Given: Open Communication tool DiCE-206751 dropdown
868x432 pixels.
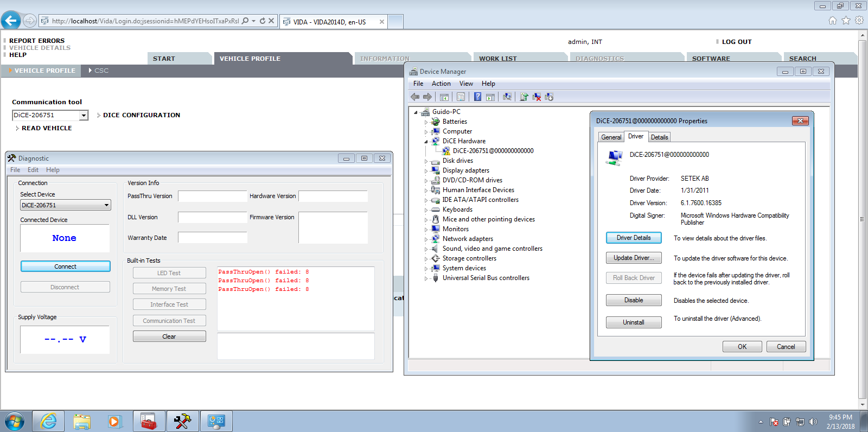Looking at the screenshot, I should tap(84, 115).
